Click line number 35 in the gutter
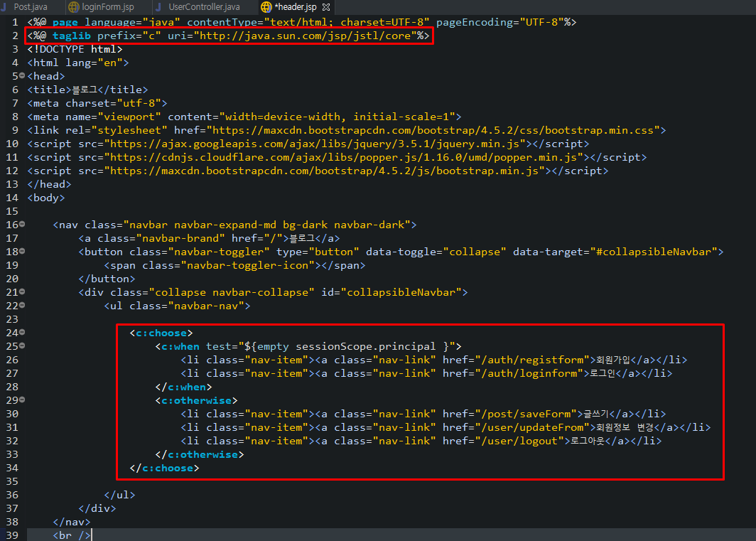Image resolution: width=756 pixels, height=541 pixels. coord(12,482)
